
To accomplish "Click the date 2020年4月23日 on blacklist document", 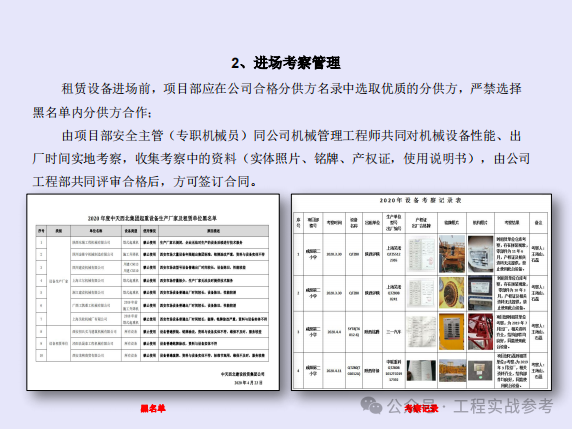I will coord(248,383).
